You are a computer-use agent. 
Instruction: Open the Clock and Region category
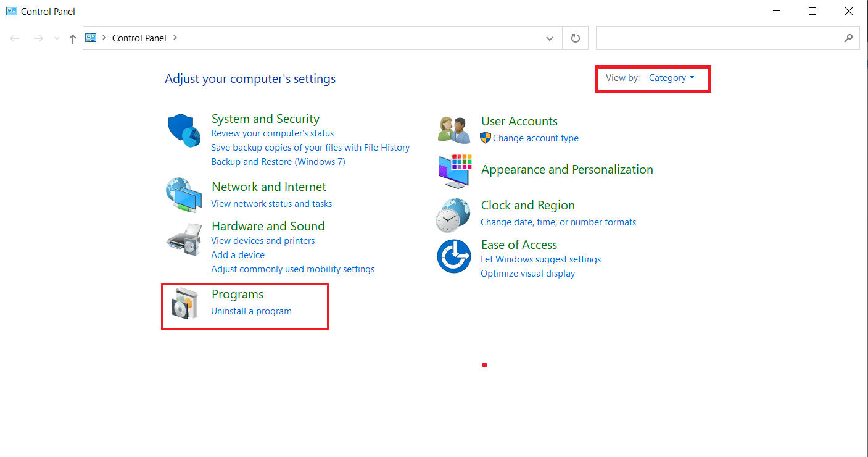(528, 205)
